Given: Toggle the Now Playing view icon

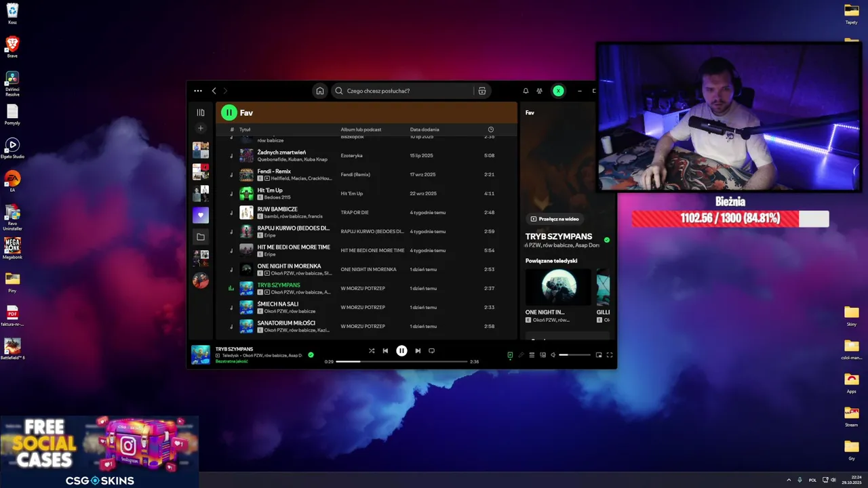Looking at the screenshot, I should click(x=510, y=354).
